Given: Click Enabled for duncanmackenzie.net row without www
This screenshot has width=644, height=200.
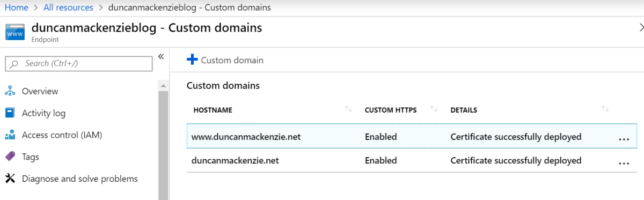Looking at the screenshot, I should (x=381, y=160).
